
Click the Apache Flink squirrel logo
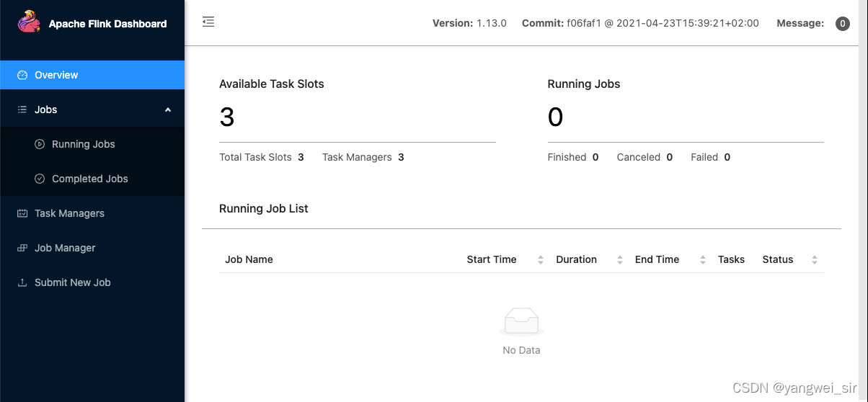[x=30, y=22]
